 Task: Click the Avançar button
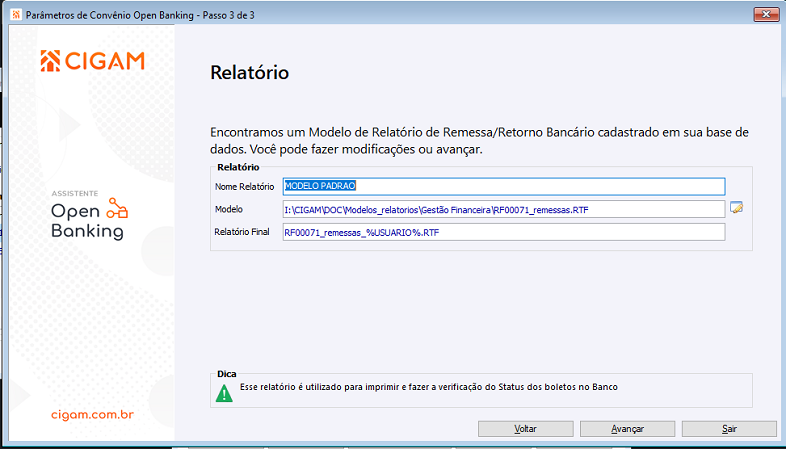click(627, 429)
